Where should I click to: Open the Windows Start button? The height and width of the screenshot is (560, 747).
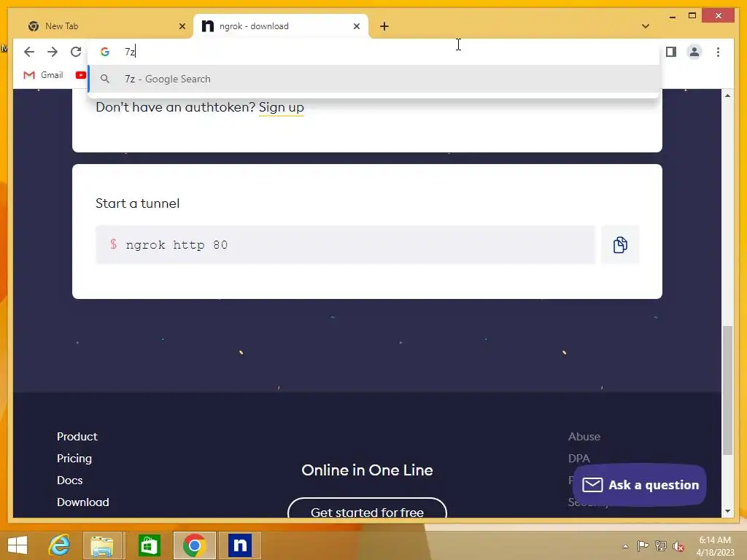click(x=18, y=545)
